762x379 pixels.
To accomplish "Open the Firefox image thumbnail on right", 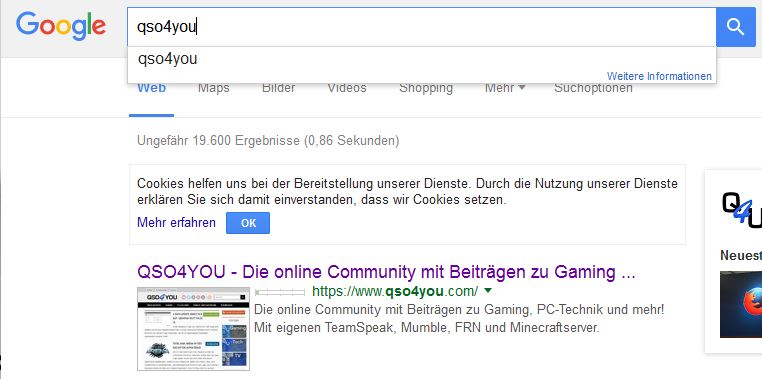I will [x=741, y=304].
